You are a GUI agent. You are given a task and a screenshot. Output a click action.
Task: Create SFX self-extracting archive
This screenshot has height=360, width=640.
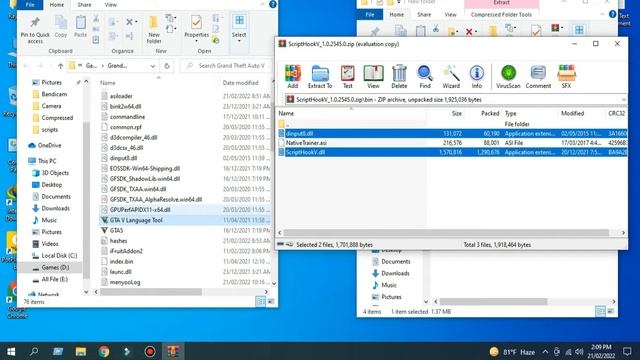coord(566,76)
